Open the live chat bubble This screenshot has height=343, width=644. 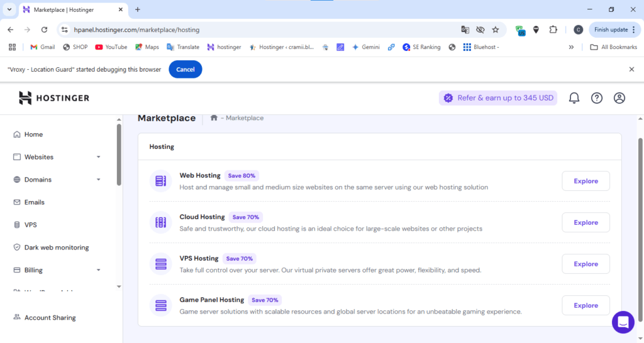(x=623, y=322)
